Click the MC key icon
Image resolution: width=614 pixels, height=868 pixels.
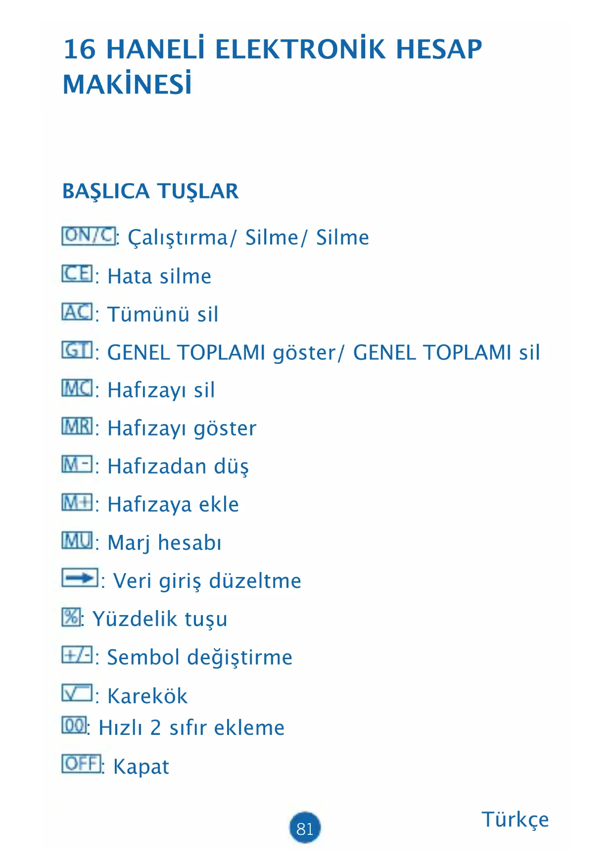click(77, 388)
